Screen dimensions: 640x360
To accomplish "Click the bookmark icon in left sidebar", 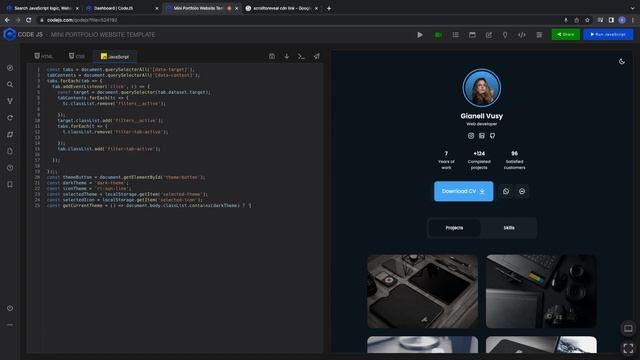I will pos(10,184).
